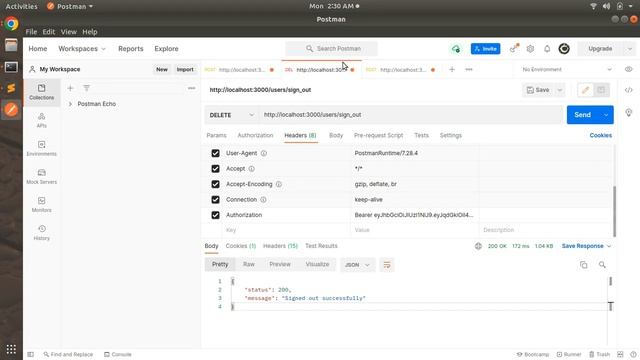Click the filter collections icon
Image resolution: width=640 pixels, height=360 pixels.
[x=87, y=88]
